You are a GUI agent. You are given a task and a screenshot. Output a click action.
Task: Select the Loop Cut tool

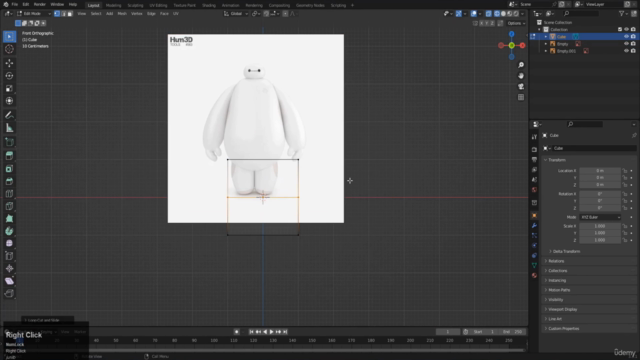coord(9,194)
